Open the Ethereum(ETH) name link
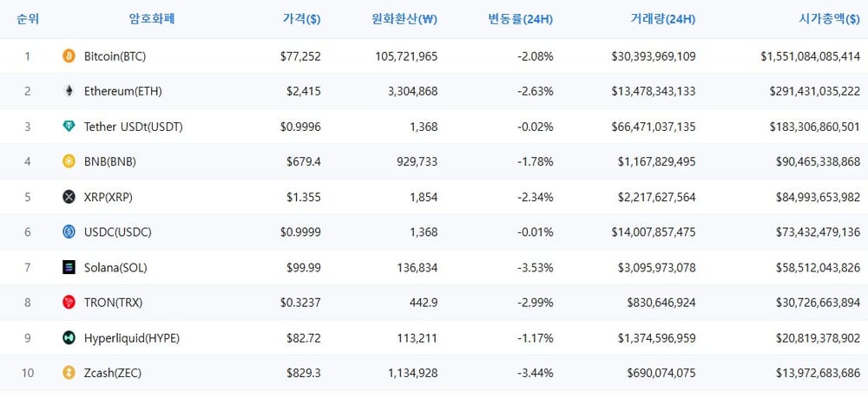Screen dimensions: 868x398 [x=123, y=91]
